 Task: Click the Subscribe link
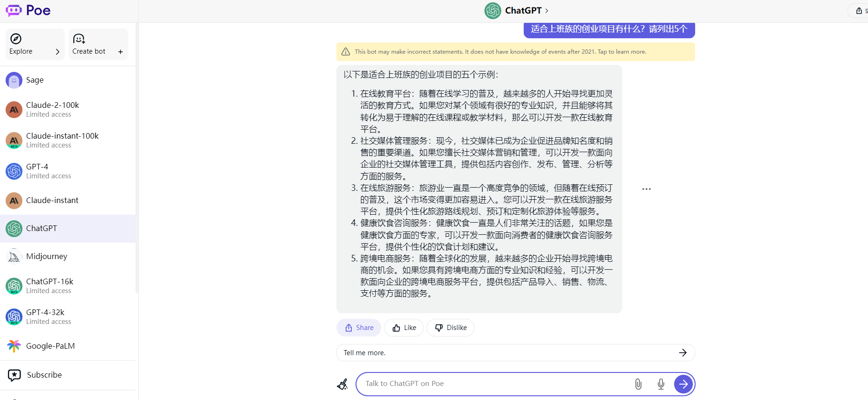(44, 375)
